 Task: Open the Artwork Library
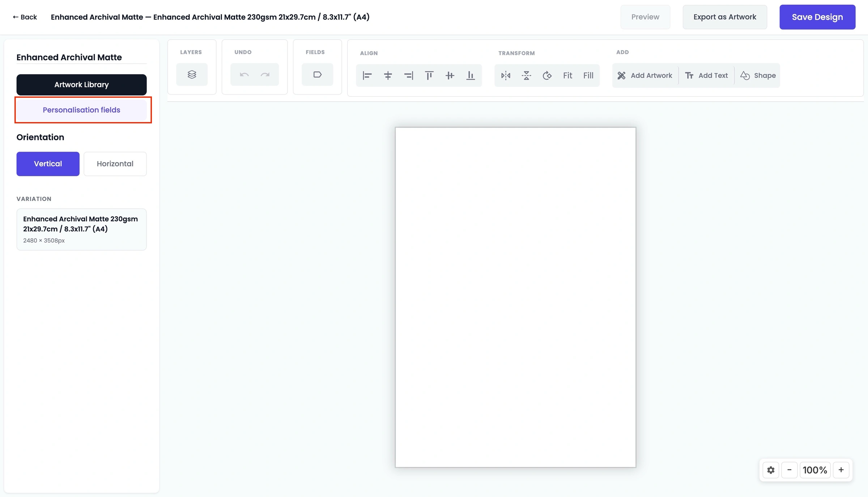(81, 85)
